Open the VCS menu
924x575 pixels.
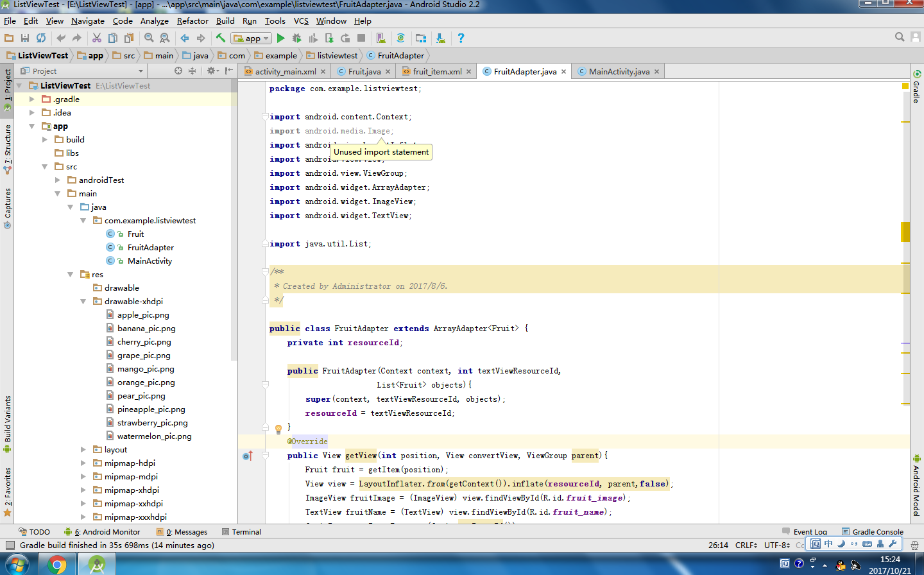click(301, 21)
